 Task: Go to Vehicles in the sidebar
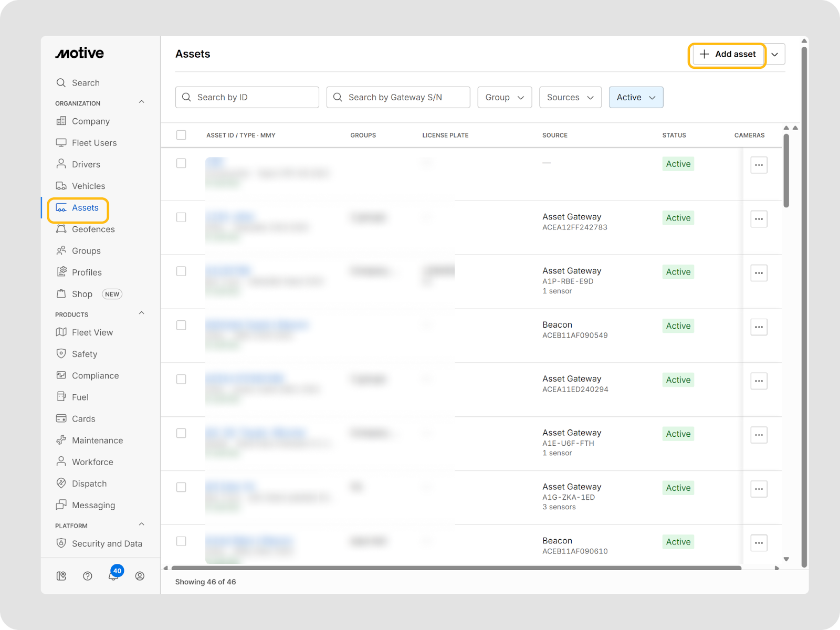tap(88, 186)
